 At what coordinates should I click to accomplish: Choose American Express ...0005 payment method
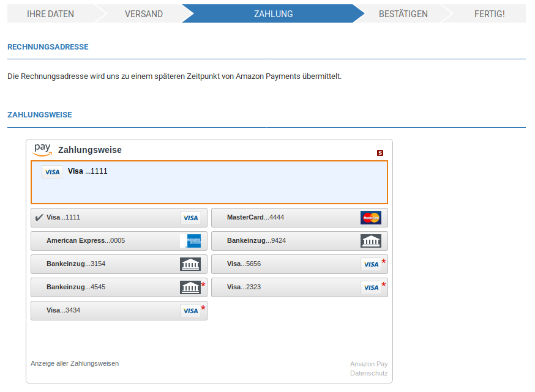104,241
